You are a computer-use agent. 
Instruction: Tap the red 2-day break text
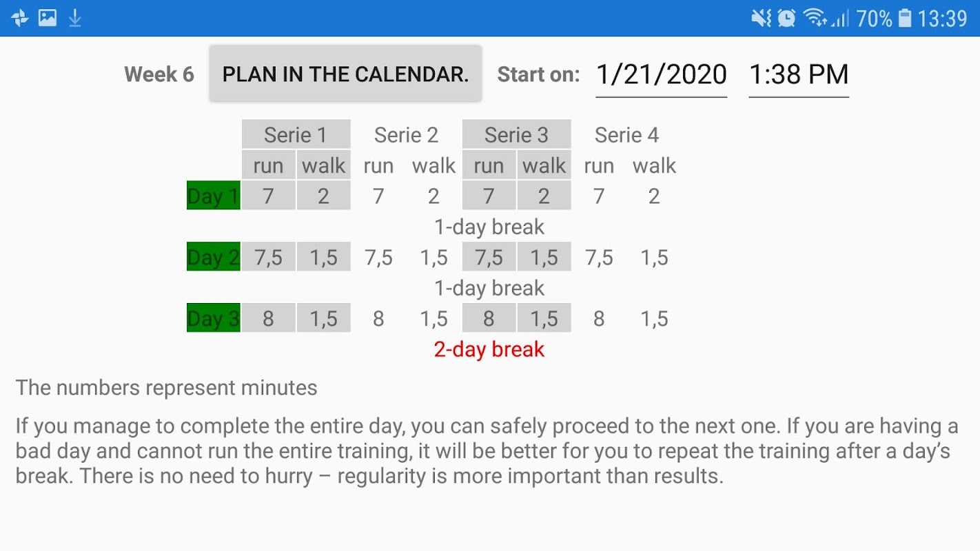[x=489, y=349]
